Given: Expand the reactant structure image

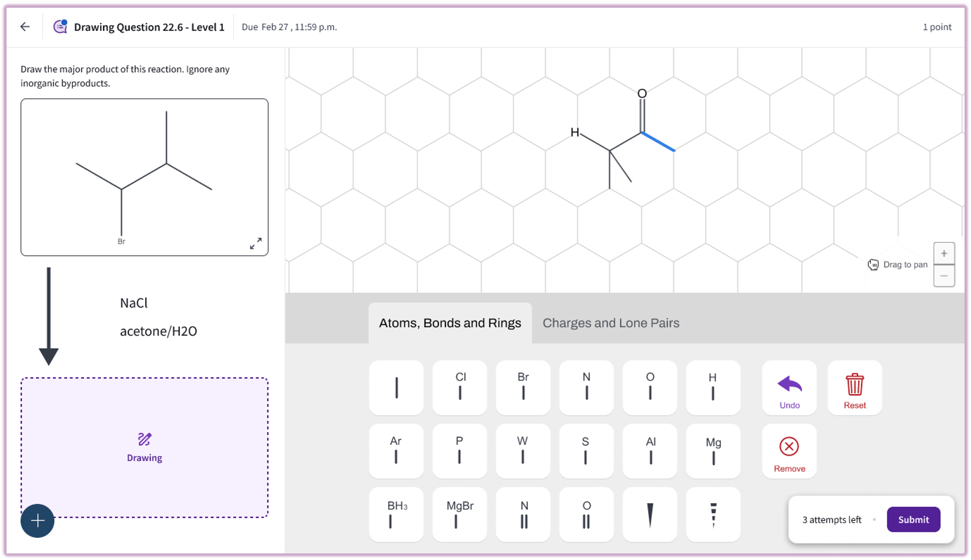Looking at the screenshot, I should tap(256, 244).
